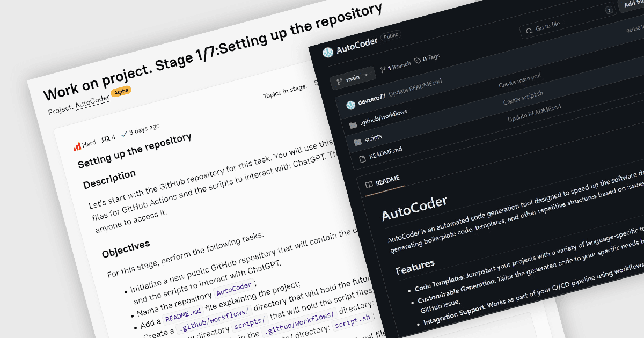Click the Integration Support bullet text
Screen dimensions: 644x338
point(454,314)
